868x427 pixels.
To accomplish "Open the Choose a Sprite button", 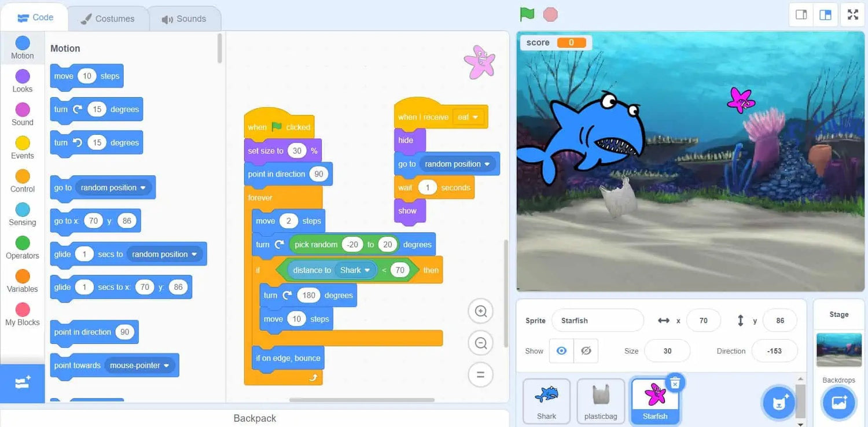I will (778, 402).
